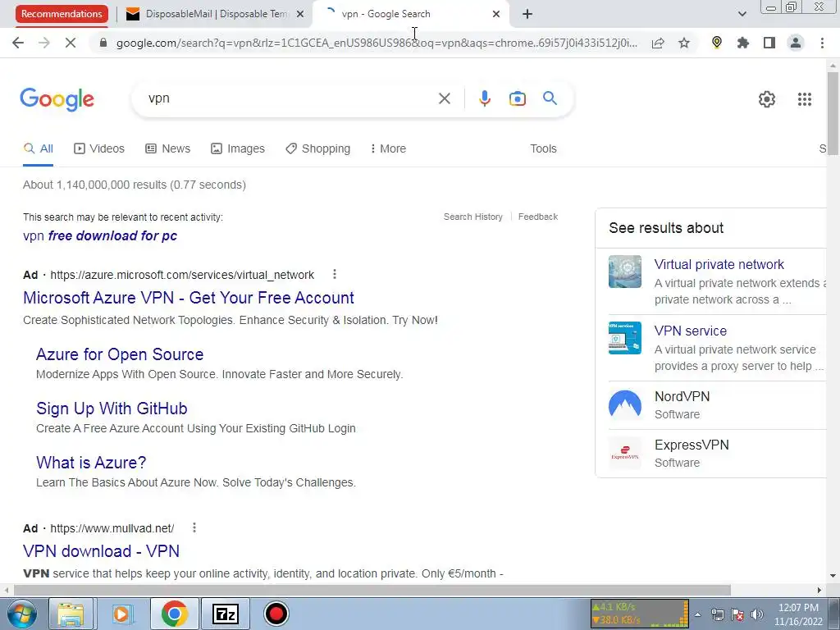Open Windows Explorer from the taskbar

[71, 614]
